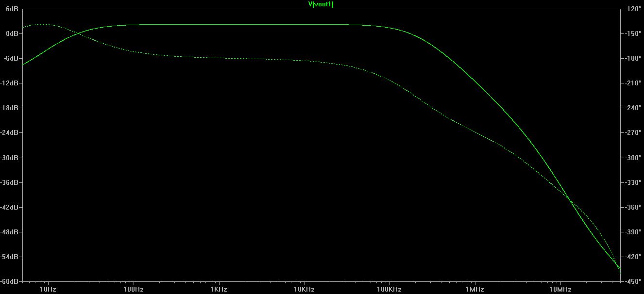Click the -210° phase axis label
The width and height of the screenshot is (644, 294).
[632, 83]
